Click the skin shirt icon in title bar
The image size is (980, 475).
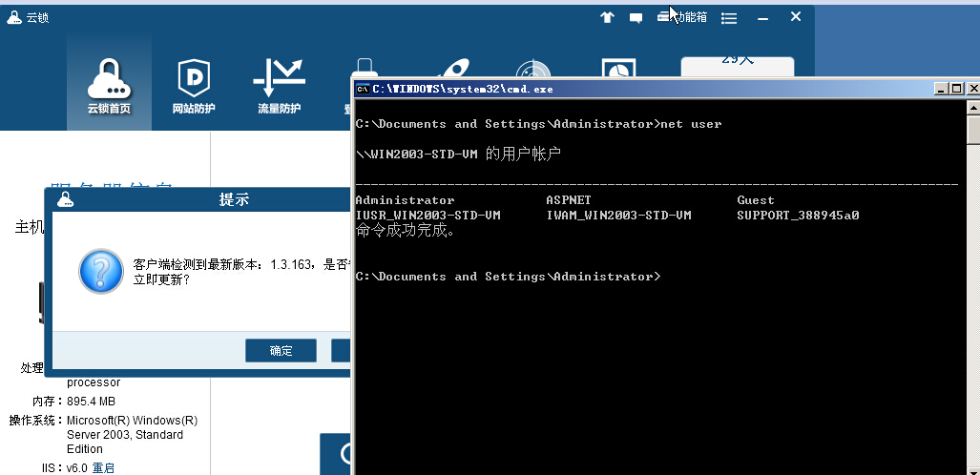pos(607,17)
